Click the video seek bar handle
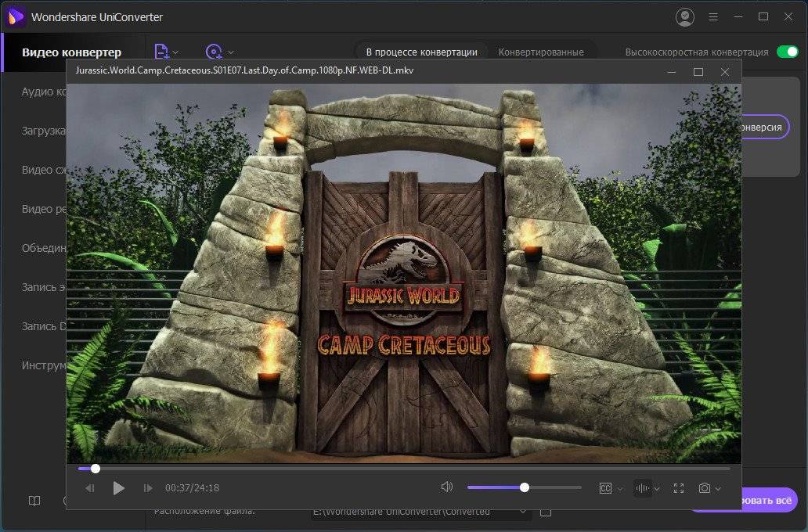The height and width of the screenshot is (532, 808). tap(96, 469)
